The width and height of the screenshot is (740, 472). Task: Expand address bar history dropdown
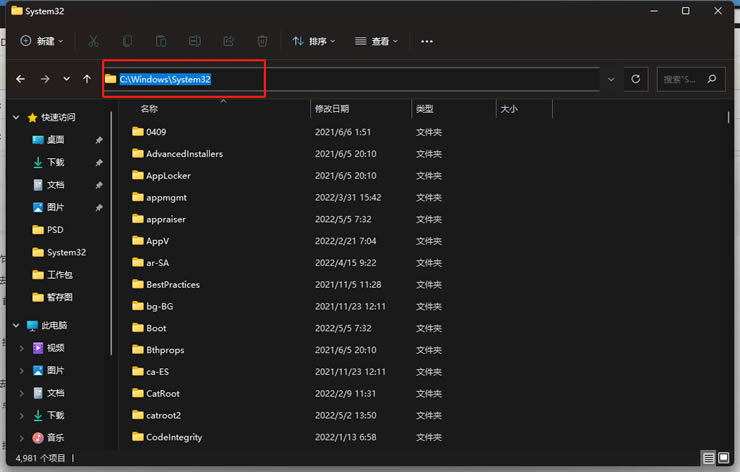611,79
